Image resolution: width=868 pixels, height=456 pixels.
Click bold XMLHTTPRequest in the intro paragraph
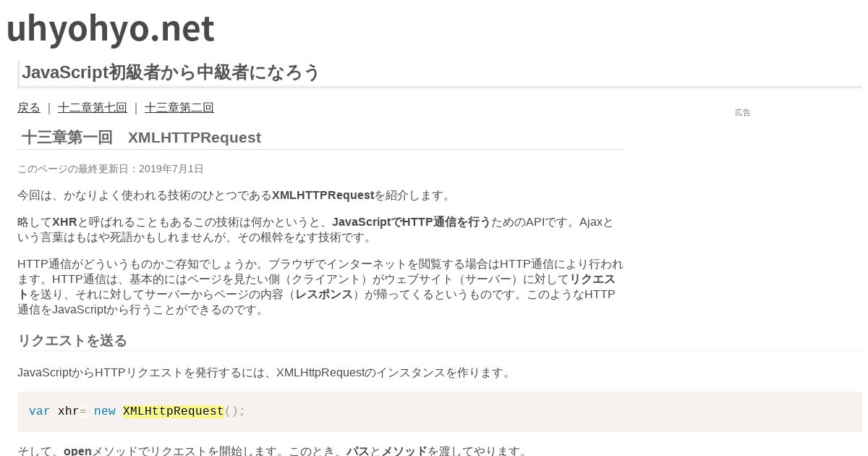pos(323,195)
